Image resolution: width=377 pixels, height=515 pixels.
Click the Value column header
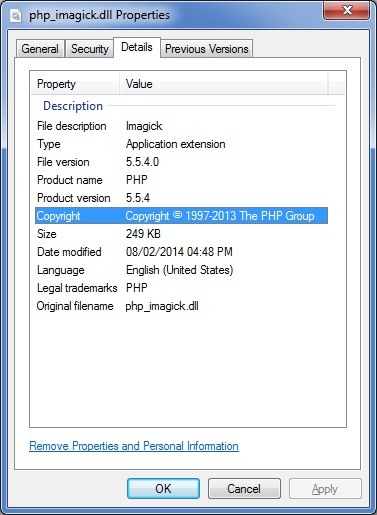click(223, 84)
